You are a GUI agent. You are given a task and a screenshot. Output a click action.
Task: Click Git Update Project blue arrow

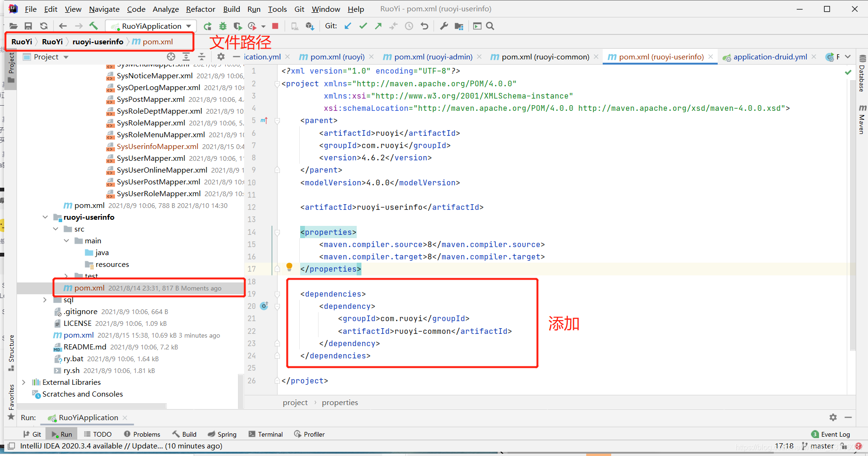tap(348, 26)
